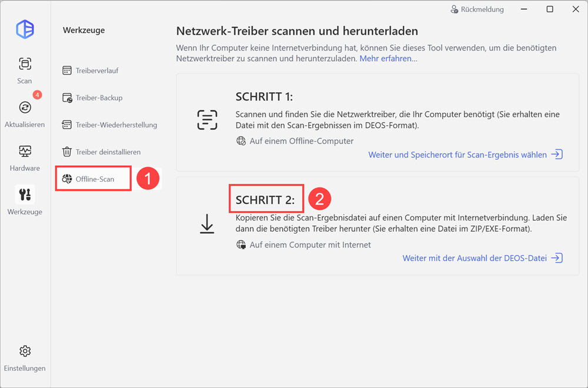Click the arrow icon after DEOS-Datei link
The width and height of the screenshot is (588, 388).
tap(557, 258)
